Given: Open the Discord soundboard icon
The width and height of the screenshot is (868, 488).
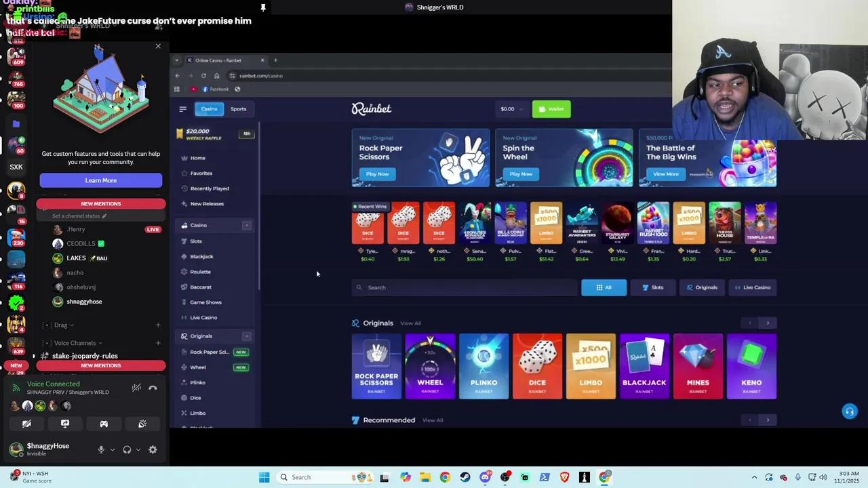Looking at the screenshot, I should [x=142, y=424].
